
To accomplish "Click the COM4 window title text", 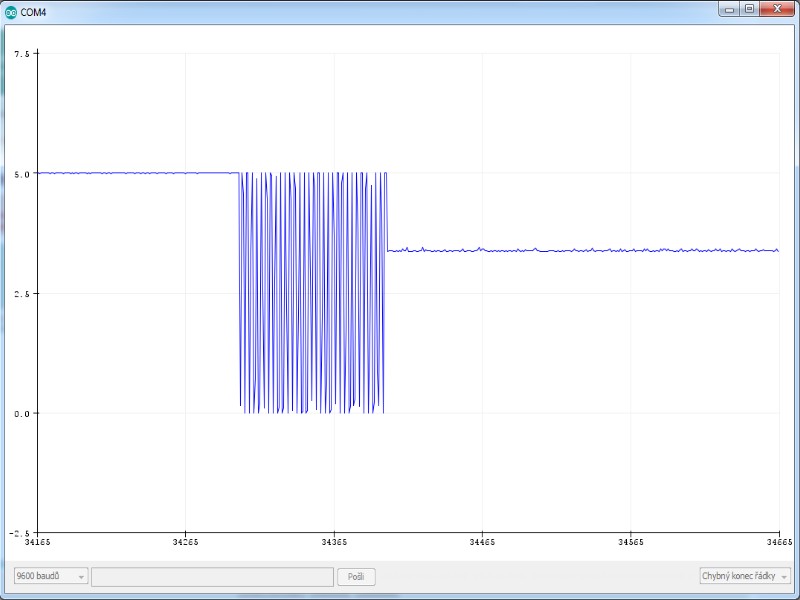I will pos(34,12).
